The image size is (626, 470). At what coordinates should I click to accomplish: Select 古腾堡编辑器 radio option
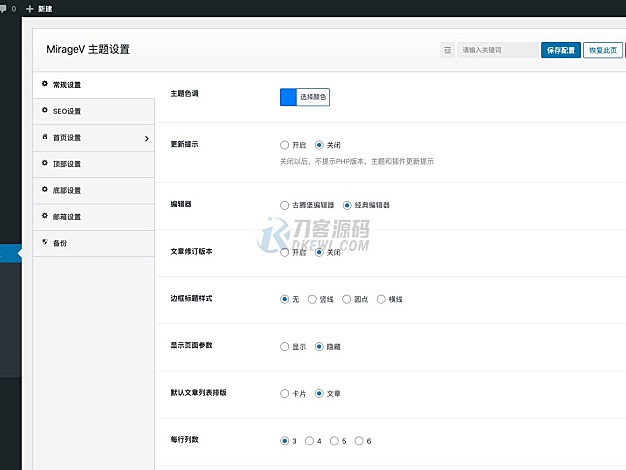point(284,205)
